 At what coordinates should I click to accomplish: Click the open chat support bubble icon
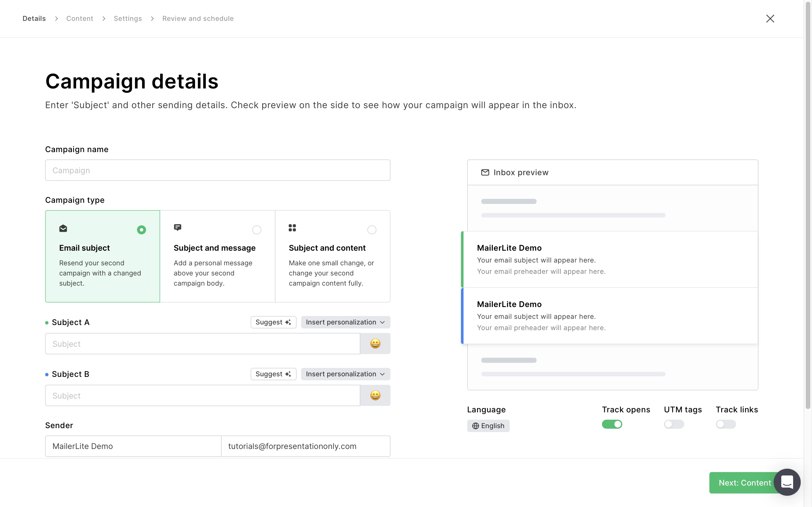[x=787, y=482]
